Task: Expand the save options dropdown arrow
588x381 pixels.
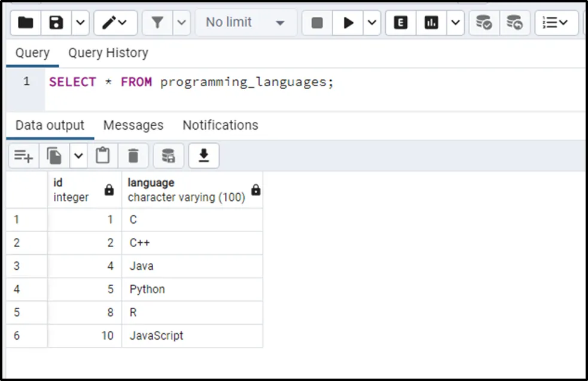Action: click(x=81, y=23)
